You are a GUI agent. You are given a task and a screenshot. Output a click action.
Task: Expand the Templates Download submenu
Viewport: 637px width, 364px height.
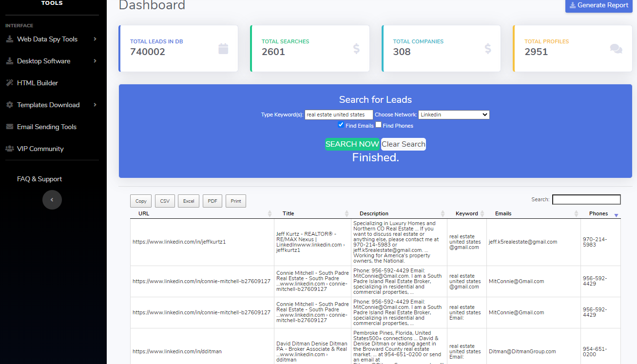tap(51, 105)
